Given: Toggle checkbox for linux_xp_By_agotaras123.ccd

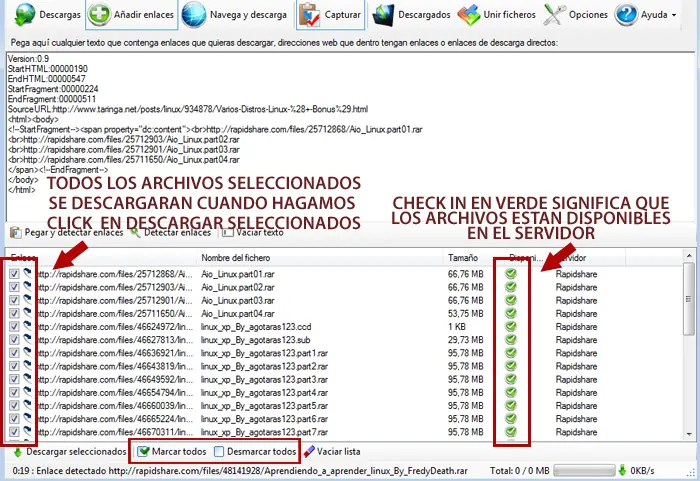Looking at the screenshot, I should pyautogui.click(x=14, y=326).
